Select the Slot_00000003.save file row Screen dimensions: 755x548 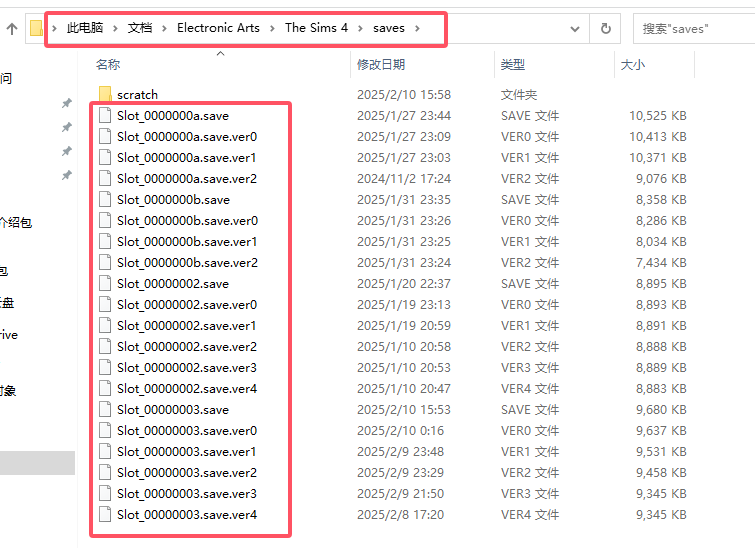click(x=173, y=410)
